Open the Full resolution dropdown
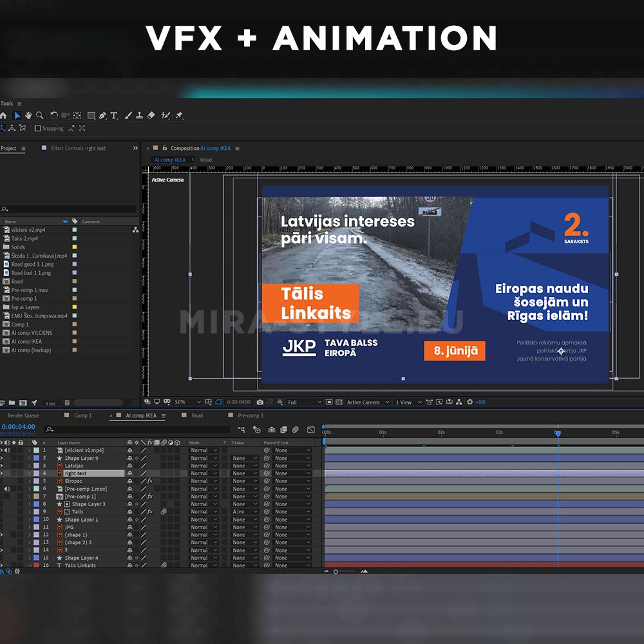The width and height of the screenshot is (644, 644). (303, 402)
